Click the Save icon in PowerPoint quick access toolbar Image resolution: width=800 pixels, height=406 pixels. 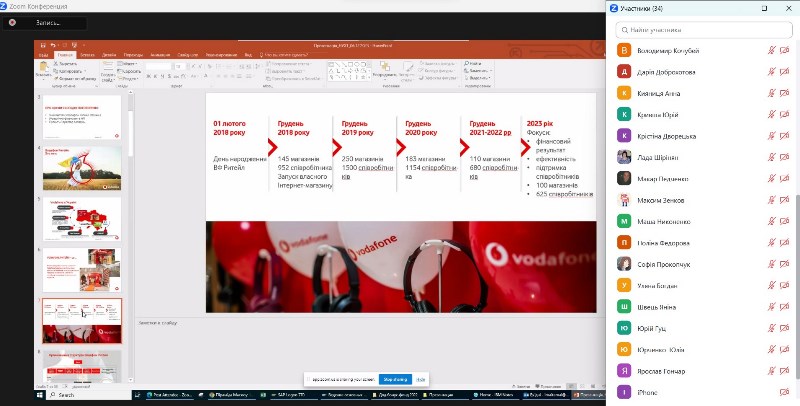pos(43,45)
